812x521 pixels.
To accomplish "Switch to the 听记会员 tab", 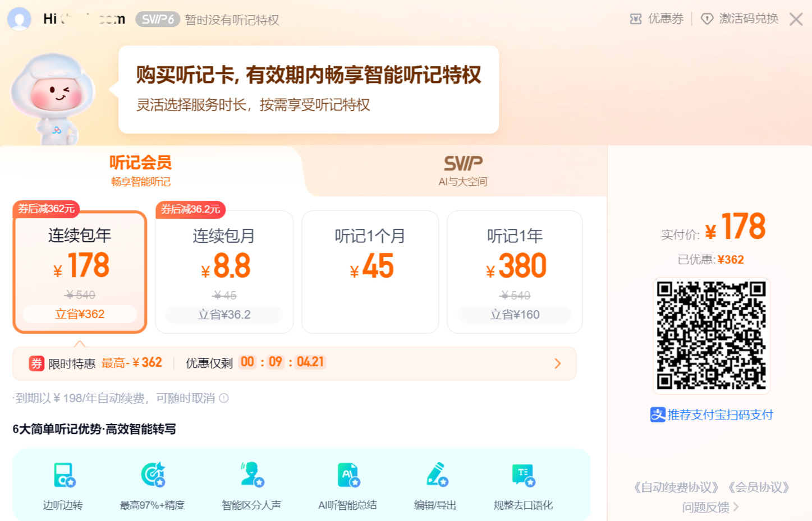I will coord(140,169).
